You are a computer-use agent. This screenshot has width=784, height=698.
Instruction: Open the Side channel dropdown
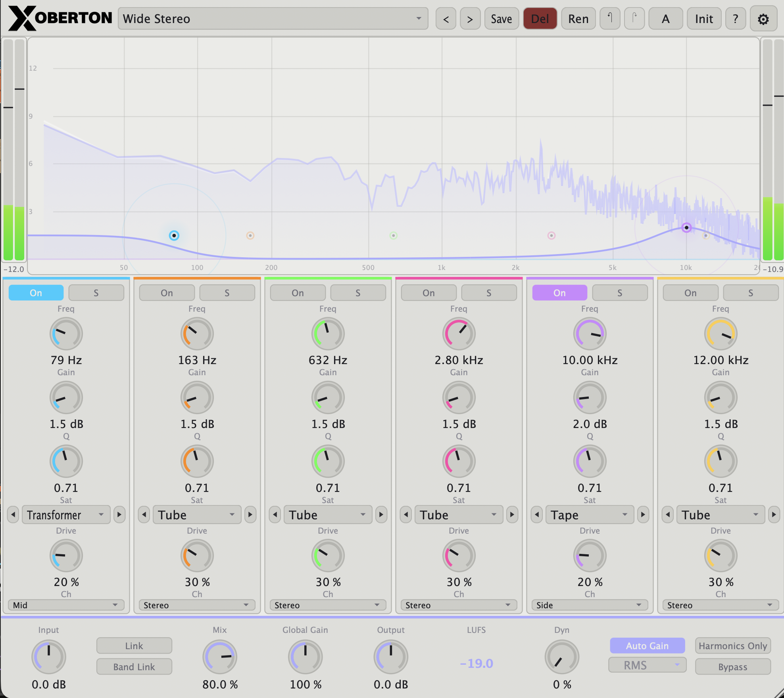coord(590,605)
